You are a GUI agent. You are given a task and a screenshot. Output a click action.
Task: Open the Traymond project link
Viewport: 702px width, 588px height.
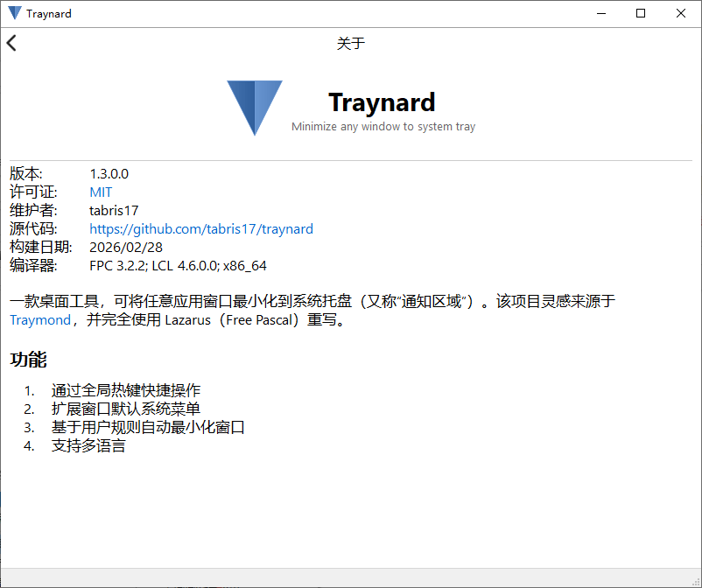point(40,320)
